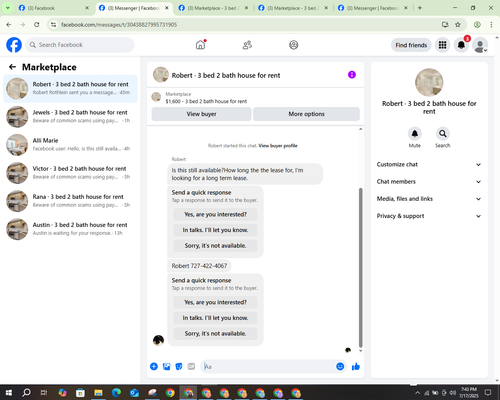Switch to fourth tab Marketplace - 3 bed
Image resolution: width=500 pixels, height=400 pixels.
point(293,8)
